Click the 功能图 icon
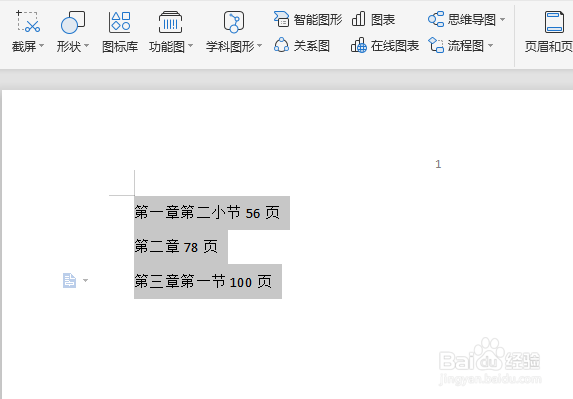Image resolution: width=573 pixels, height=399 pixels. click(x=170, y=22)
